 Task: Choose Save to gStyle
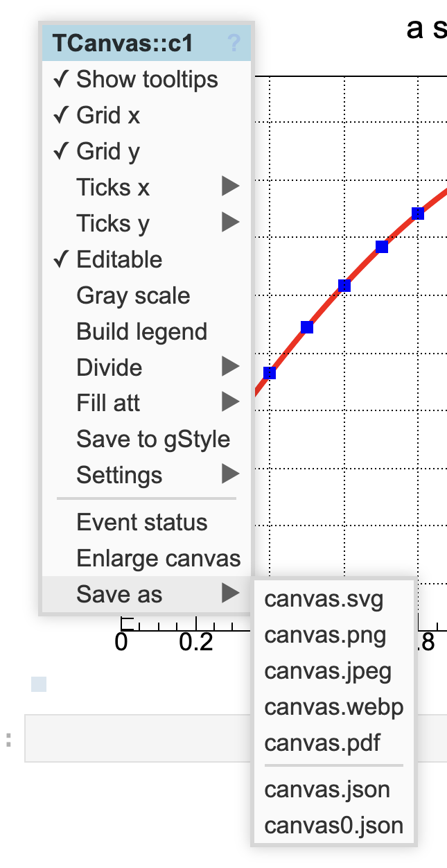153,440
